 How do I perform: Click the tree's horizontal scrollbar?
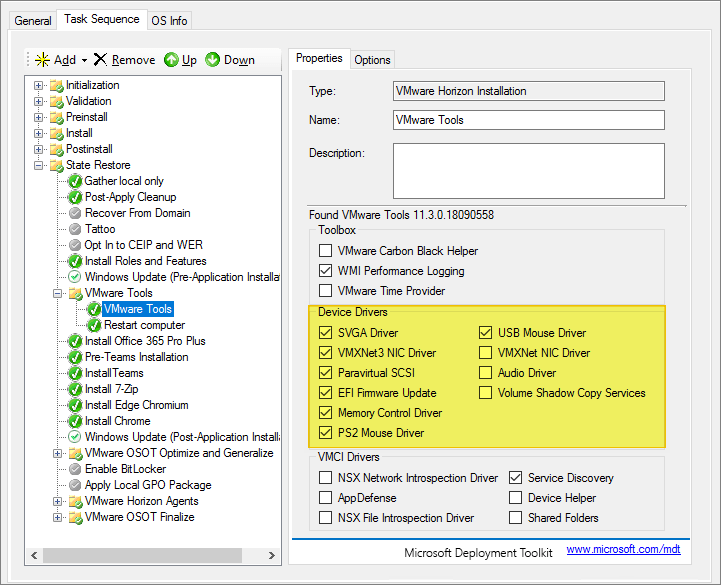point(140,555)
